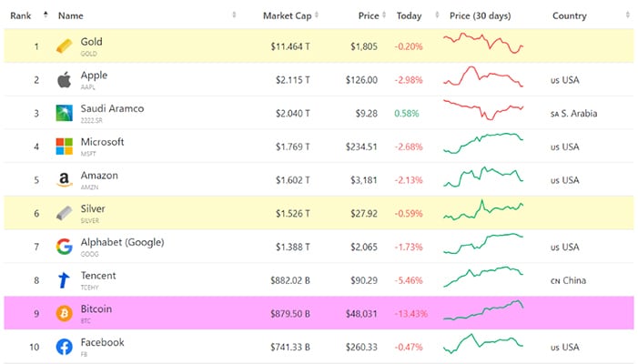638x364 pixels.
Task: Open the Apple company link
Action: tap(94, 76)
